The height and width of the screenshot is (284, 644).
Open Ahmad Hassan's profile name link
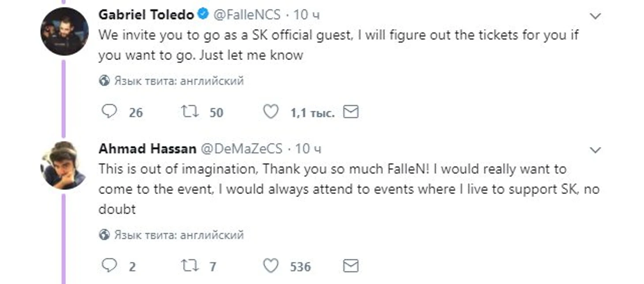tap(147, 149)
